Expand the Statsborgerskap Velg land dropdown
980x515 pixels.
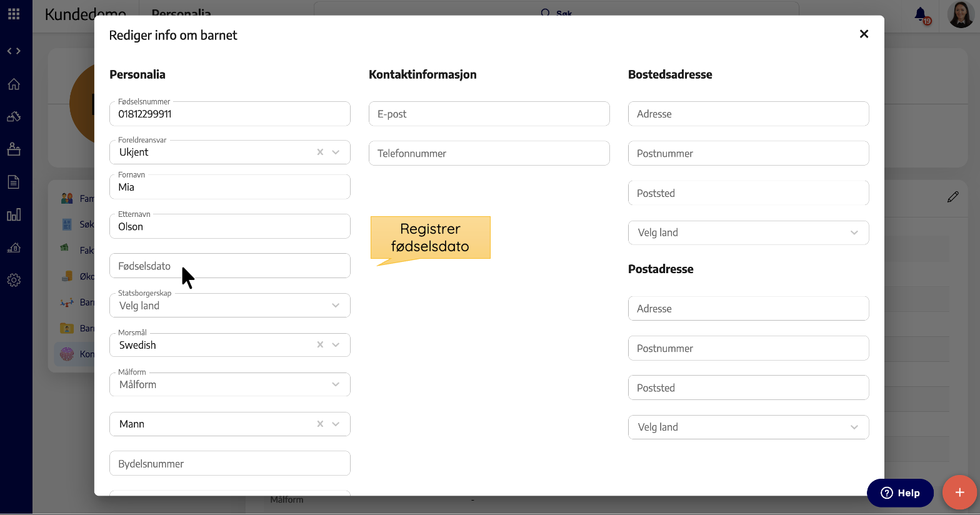[x=336, y=306]
